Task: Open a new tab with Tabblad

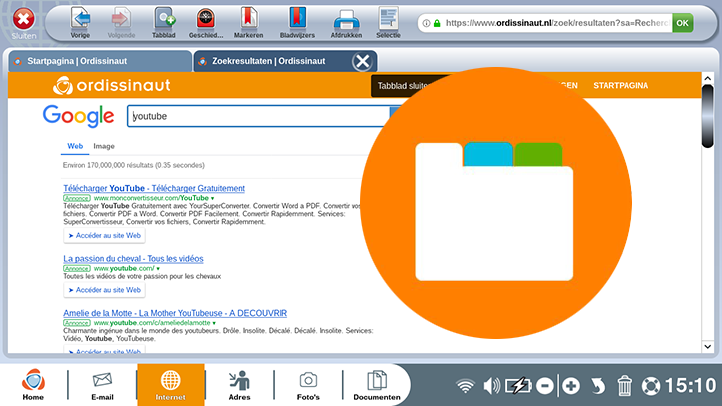Action: point(164,23)
